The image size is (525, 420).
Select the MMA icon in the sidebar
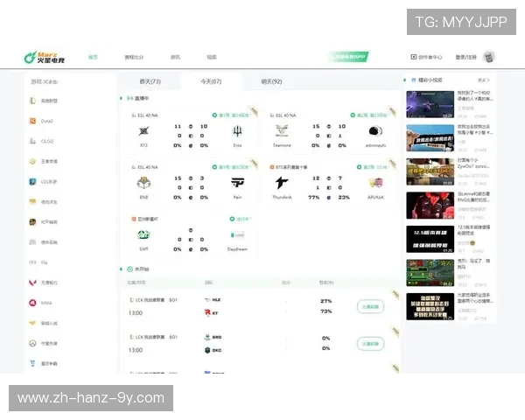[x=32, y=303]
